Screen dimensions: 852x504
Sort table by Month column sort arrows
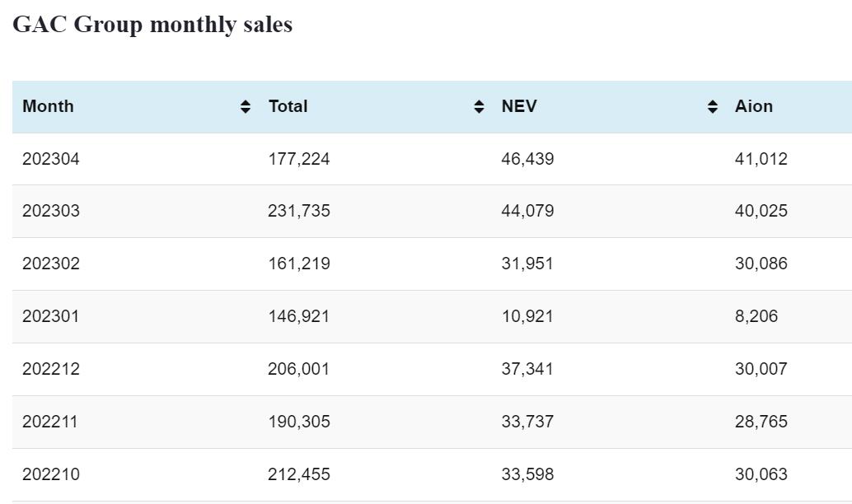pos(245,107)
